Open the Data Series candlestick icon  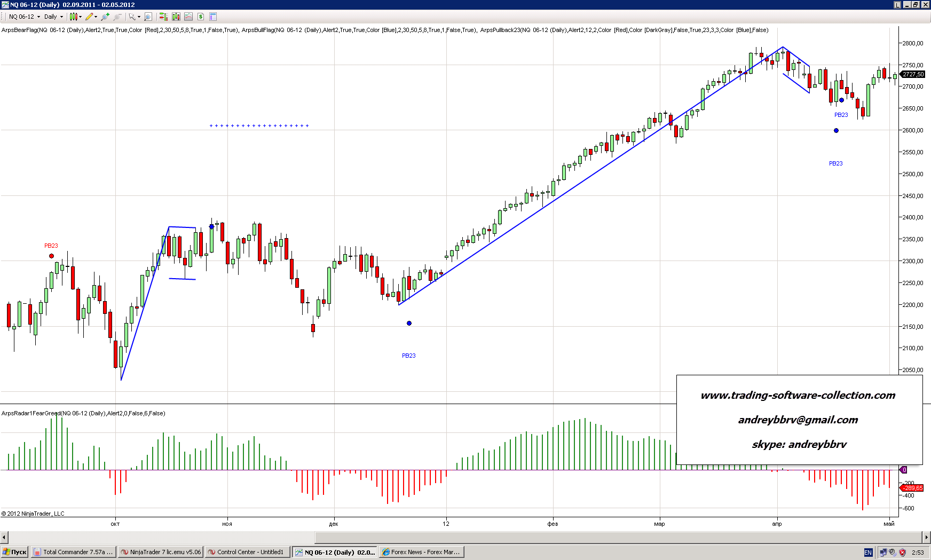[x=176, y=17]
